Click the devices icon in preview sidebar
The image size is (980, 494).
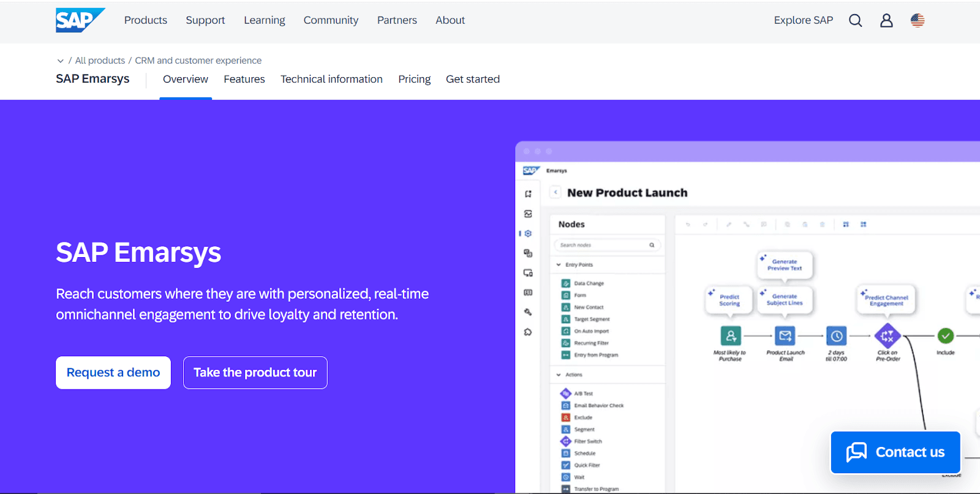coord(528,273)
